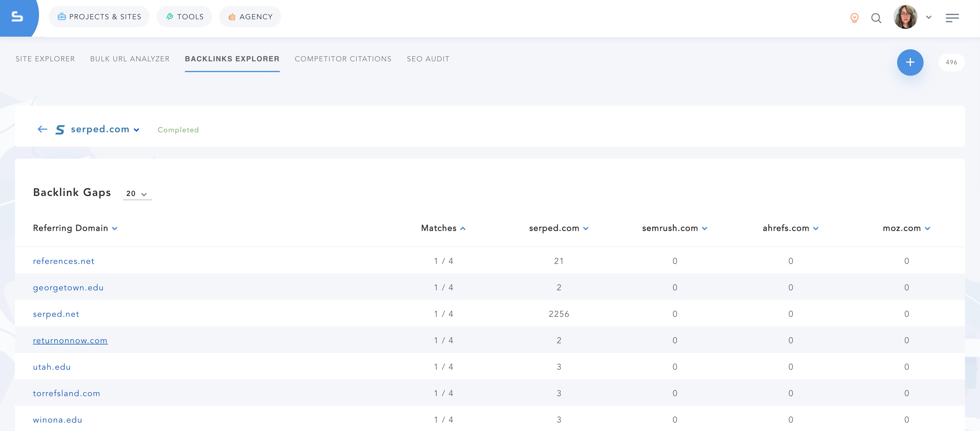Open the Tools menu
980x431 pixels.
pos(185,17)
